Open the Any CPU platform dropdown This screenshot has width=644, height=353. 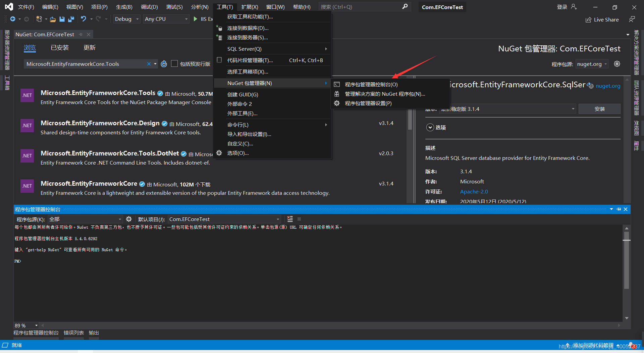(166, 19)
